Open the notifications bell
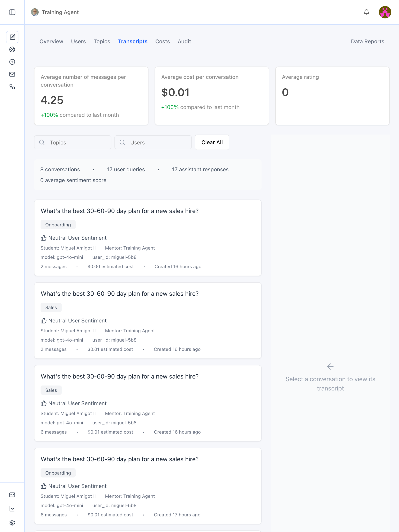The image size is (399, 532). coord(366,12)
